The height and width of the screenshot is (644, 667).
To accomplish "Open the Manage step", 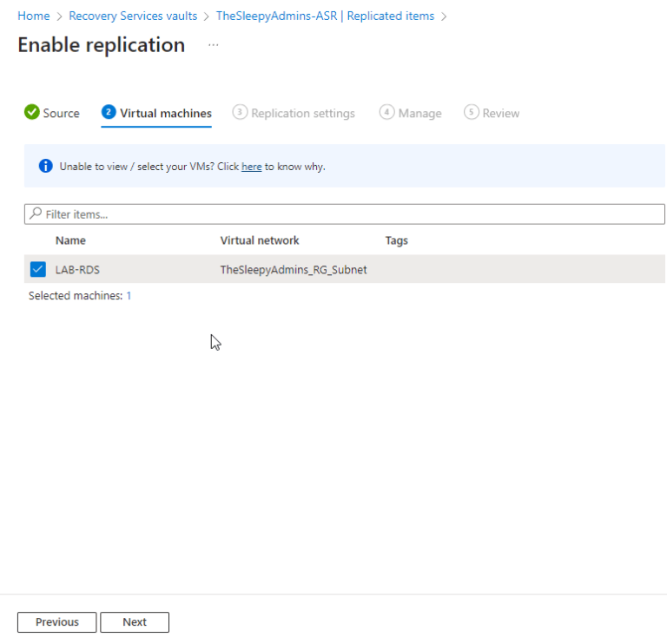I will (x=419, y=113).
